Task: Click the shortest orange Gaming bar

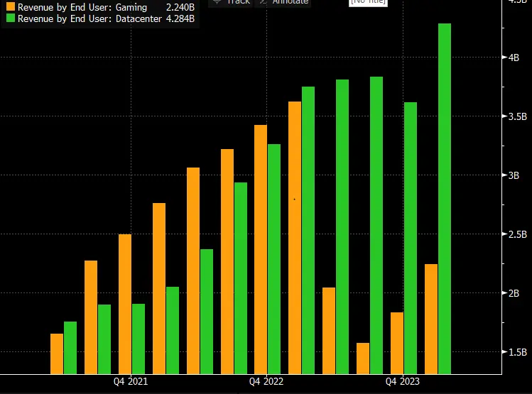Action: pos(363,358)
